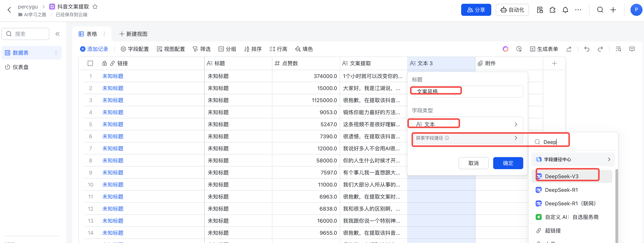Open the 填色 fill color tool

coord(304,49)
